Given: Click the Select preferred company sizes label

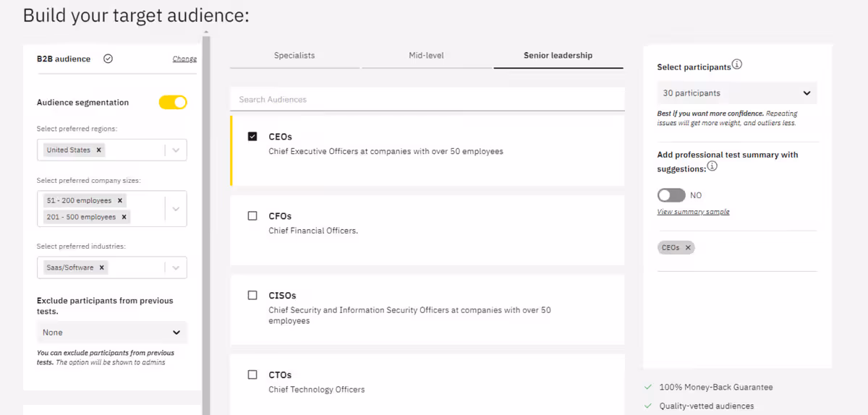Looking at the screenshot, I should click(x=88, y=181).
